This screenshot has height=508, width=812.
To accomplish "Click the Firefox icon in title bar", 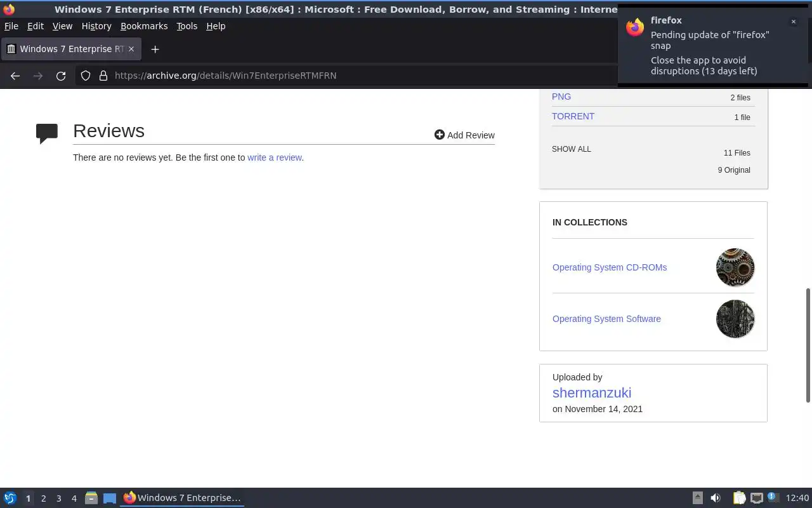I will (x=9, y=10).
